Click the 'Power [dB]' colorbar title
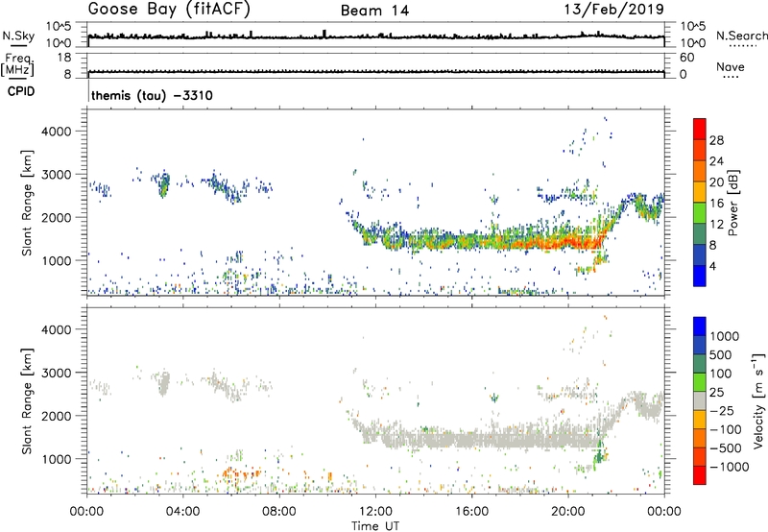Image resolution: width=768 pixels, height=532 pixels. pyautogui.click(x=733, y=203)
